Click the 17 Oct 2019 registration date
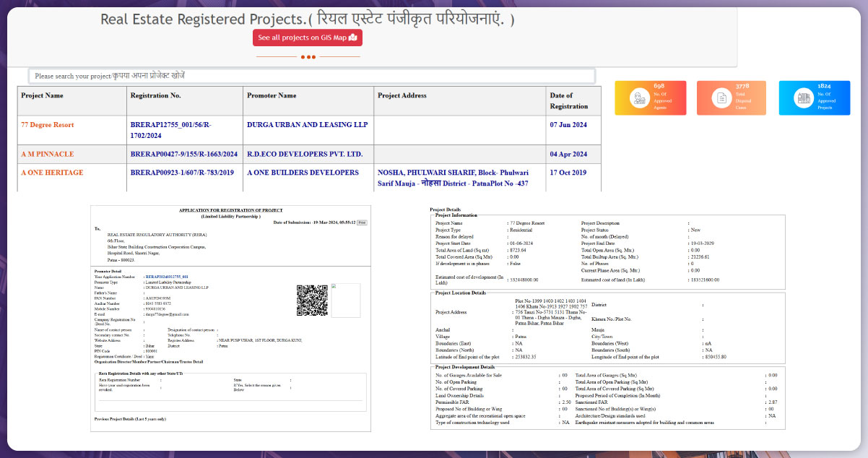 tap(568, 173)
